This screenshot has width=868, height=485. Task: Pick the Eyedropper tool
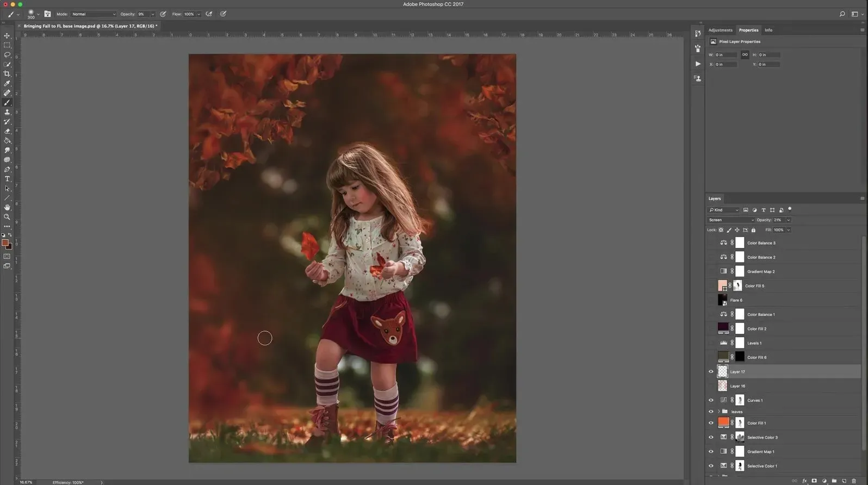[x=7, y=84]
